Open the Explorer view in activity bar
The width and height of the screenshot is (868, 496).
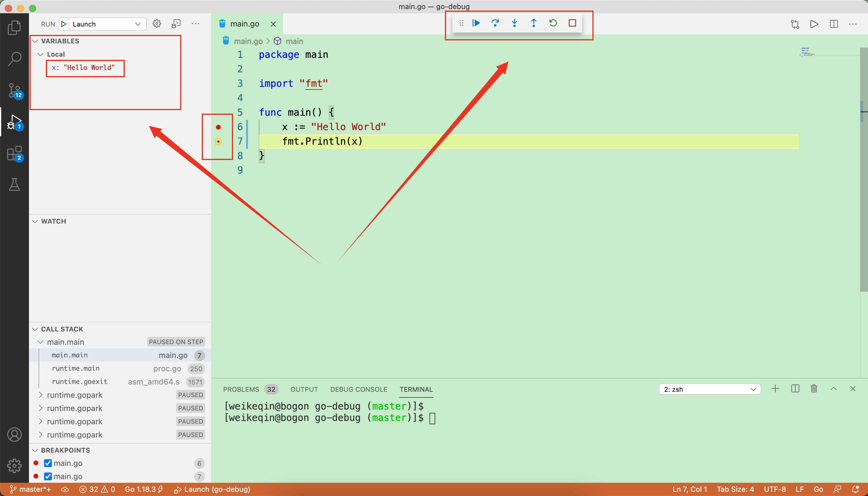[x=14, y=28]
